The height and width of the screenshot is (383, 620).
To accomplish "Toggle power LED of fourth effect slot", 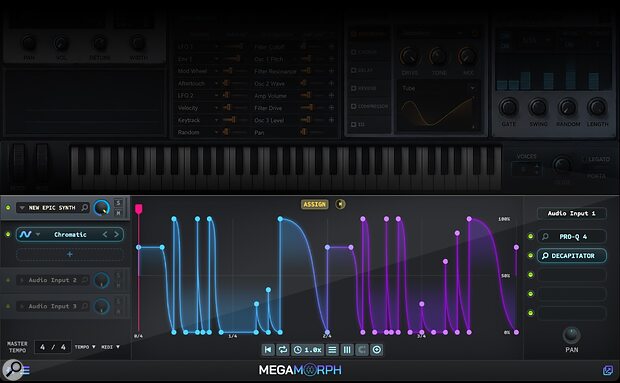I will tap(531, 294).
